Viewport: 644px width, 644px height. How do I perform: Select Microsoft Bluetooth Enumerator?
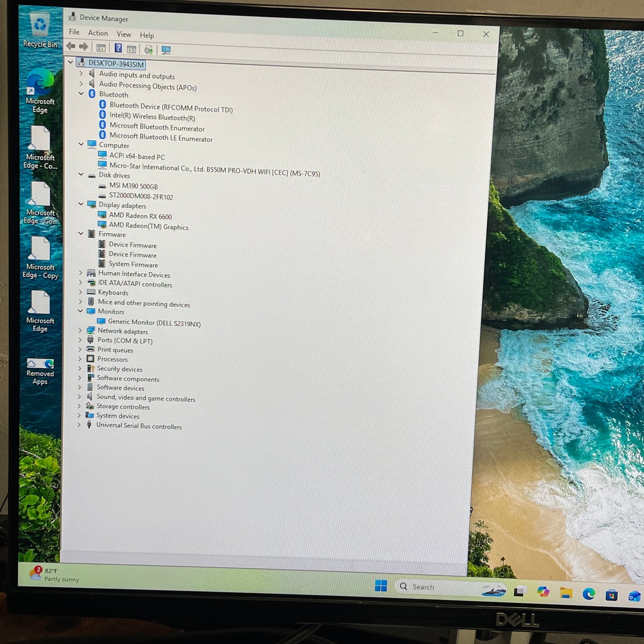point(157,127)
